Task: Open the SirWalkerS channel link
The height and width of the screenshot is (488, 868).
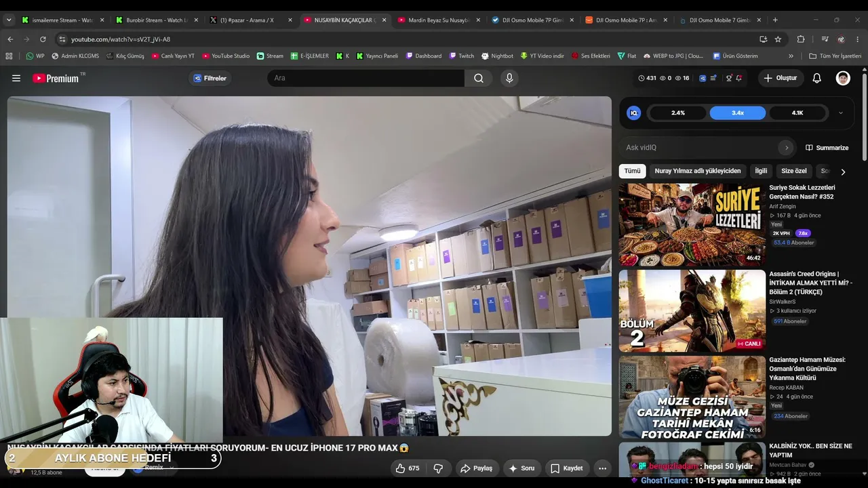Action: 783,301
